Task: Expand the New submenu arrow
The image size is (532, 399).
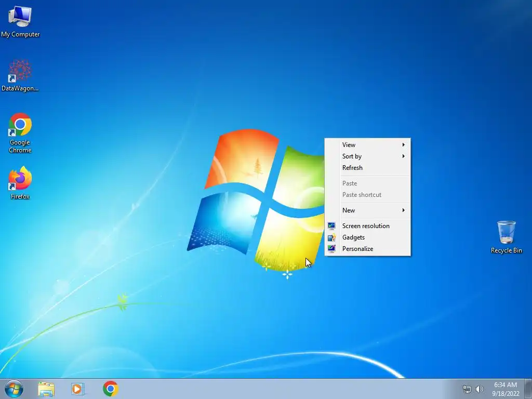Action: click(403, 210)
